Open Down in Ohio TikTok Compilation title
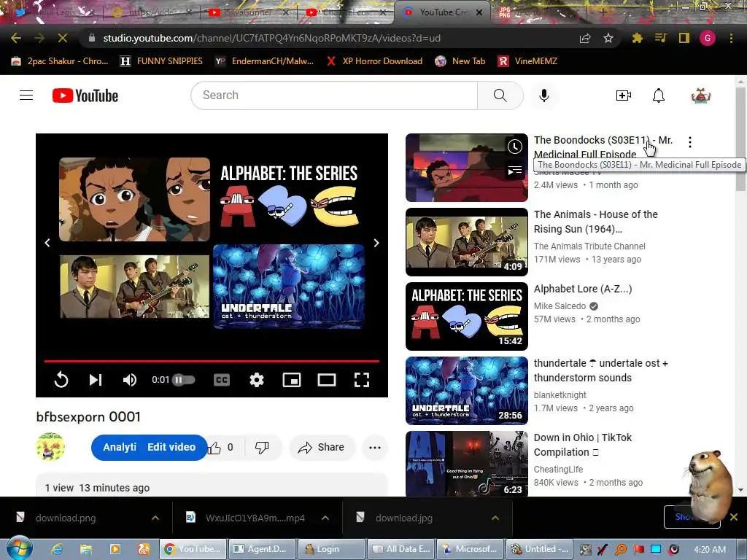Image resolution: width=747 pixels, height=560 pixels. click(x=583, y=445)
